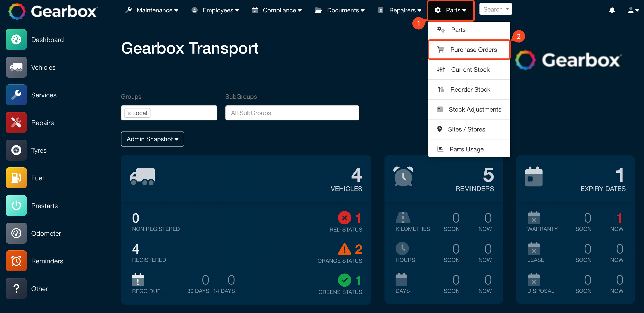Open the Dashboard sidebar icon
Screen dimensions: 644x313
(16, 39)
